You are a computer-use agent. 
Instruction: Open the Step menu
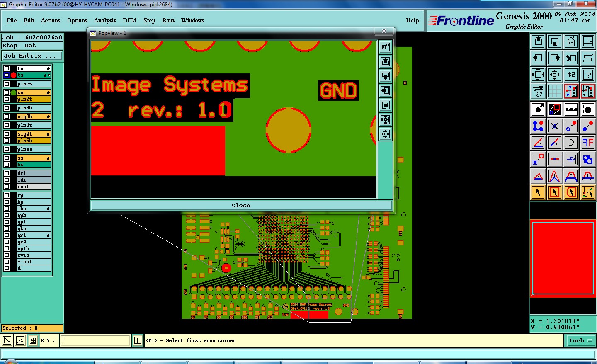pos(149,21)
